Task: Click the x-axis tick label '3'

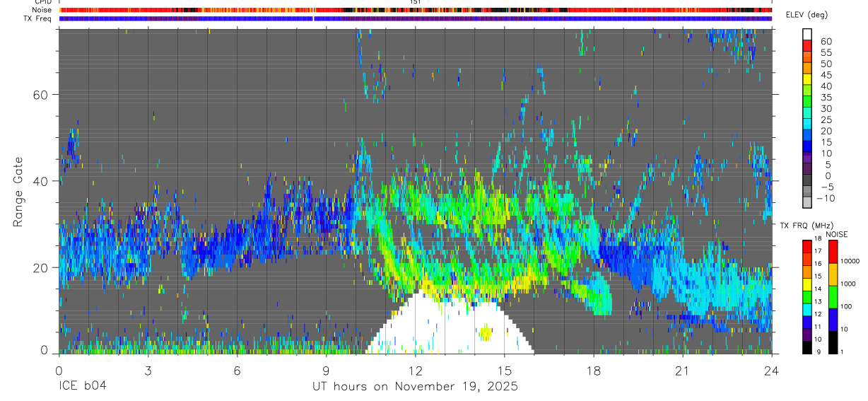Action: [x=148, y=371]
